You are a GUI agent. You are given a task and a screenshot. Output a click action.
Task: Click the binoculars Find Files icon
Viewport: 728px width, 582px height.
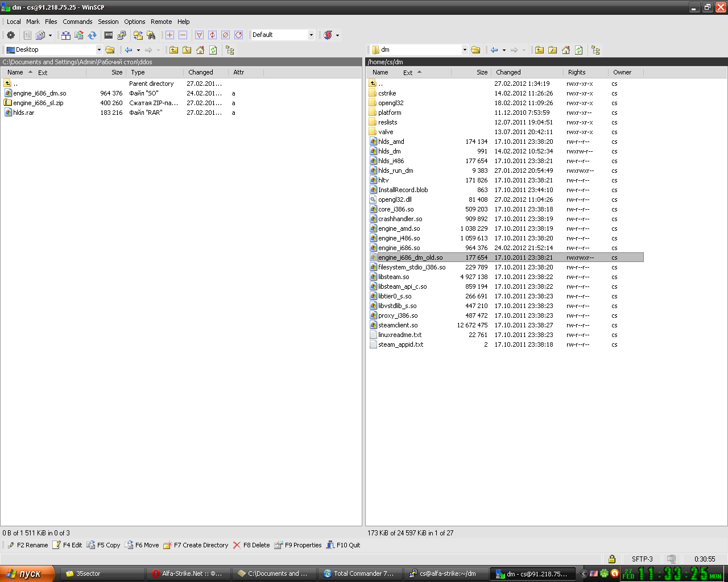151,35
